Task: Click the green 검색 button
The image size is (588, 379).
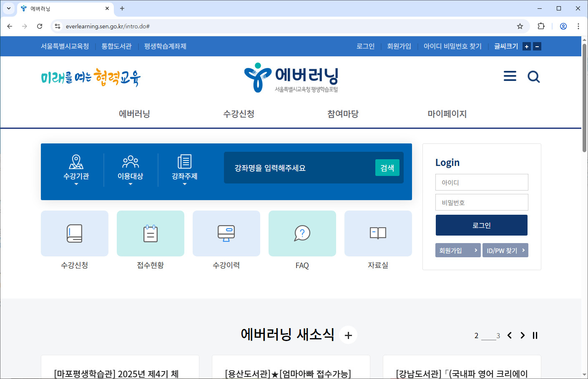Action: click(387, 168)
